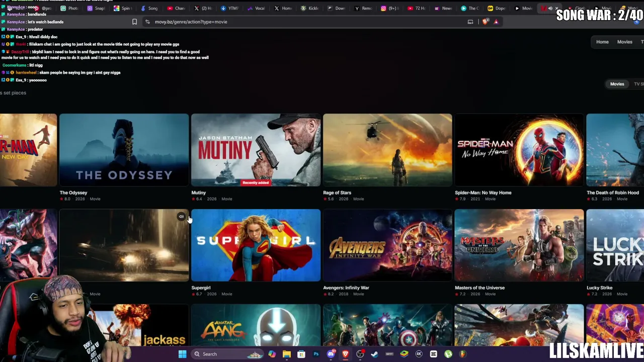644x362 pixels.
Task: Click the 'Rage of Stars' title
Action: click(337, 193)
